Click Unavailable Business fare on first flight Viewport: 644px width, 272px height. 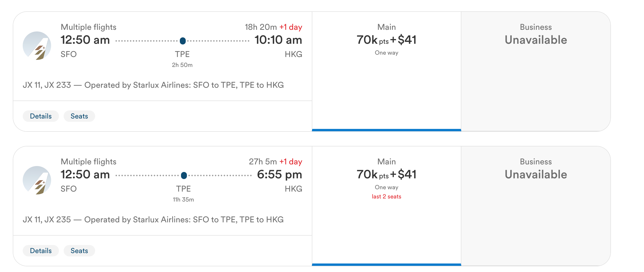click(x=536, y=71)
